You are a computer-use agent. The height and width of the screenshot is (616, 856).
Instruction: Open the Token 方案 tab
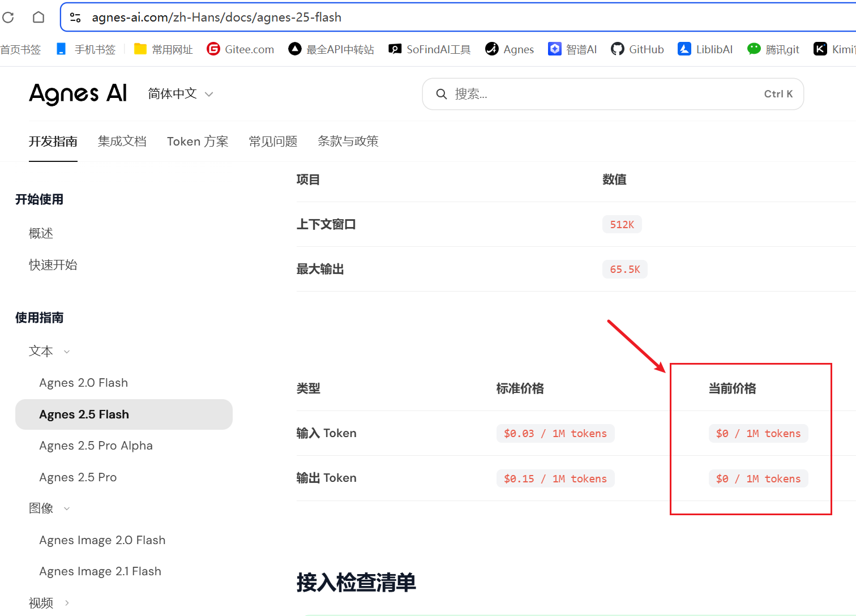pyautogui.click(x=198, y=142)
